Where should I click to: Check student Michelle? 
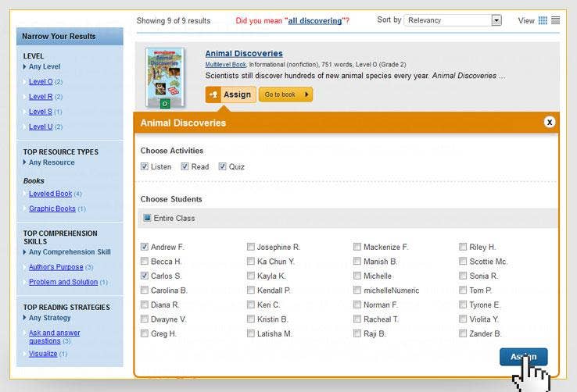357,276
